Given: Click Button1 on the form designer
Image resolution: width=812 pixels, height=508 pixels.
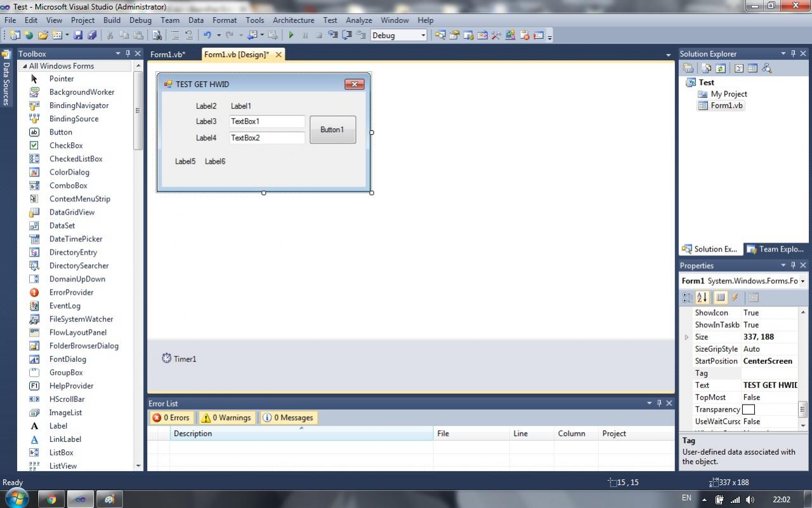Looking at the screenshot, I should (x=332, y=130).
